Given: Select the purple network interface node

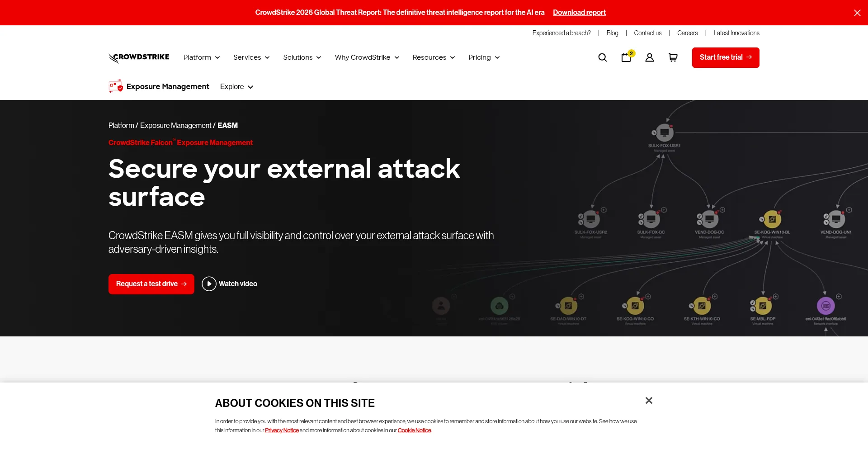Looking at the screenshot, I should point(826,306).
